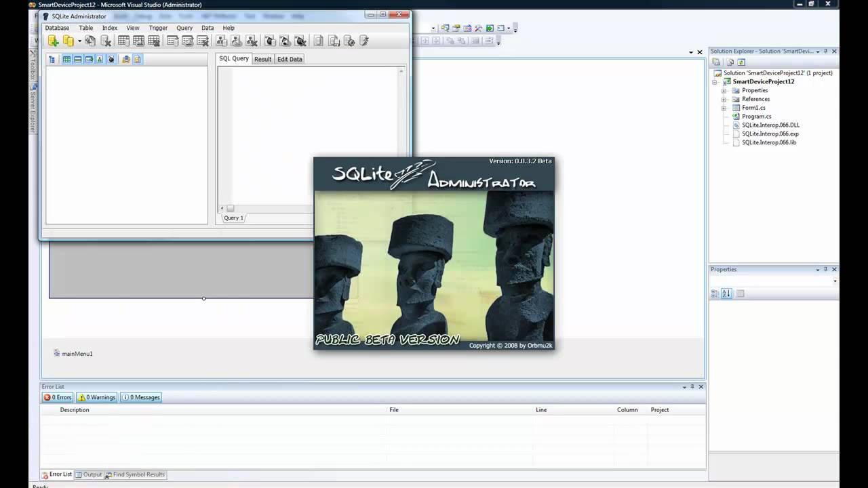Click the Categorized icon in the Properties panel
The height and width of the screenshot is (488, 868).
pos(715,294)
